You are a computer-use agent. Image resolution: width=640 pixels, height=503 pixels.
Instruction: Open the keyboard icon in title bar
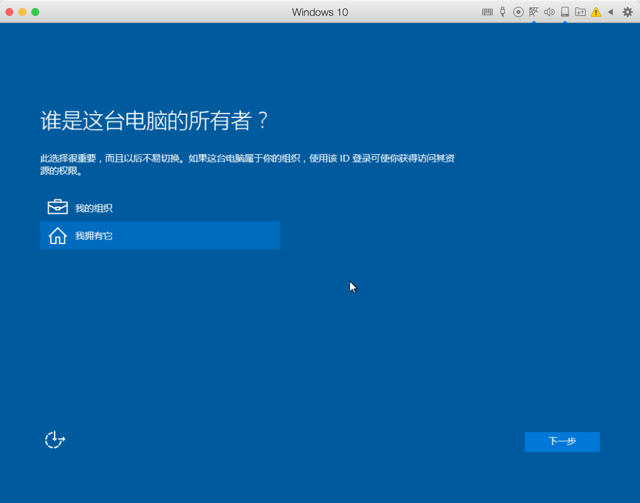point(487,12)
